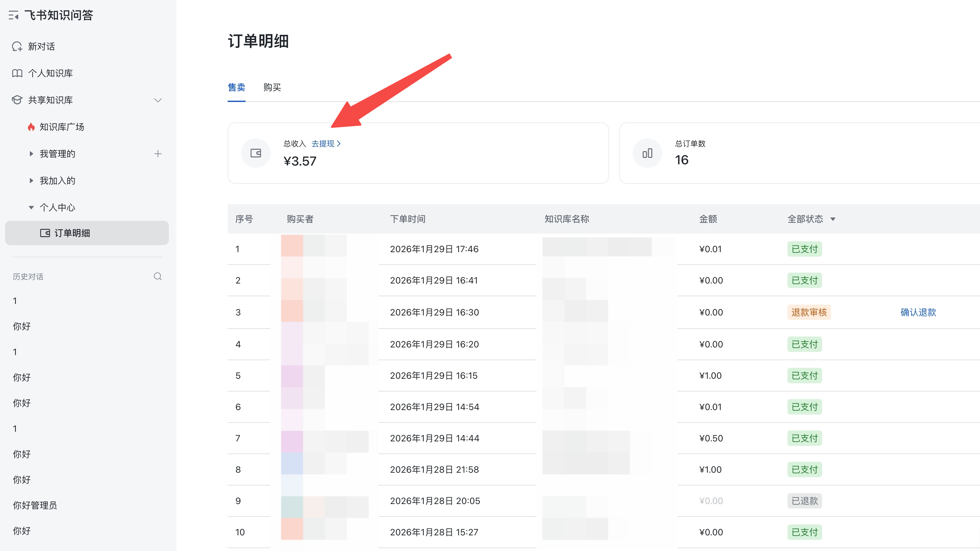Click the wallet icon in the total income card
This screenshot has height=551, width=980.
pyautogui.click(x=256, y=153)
